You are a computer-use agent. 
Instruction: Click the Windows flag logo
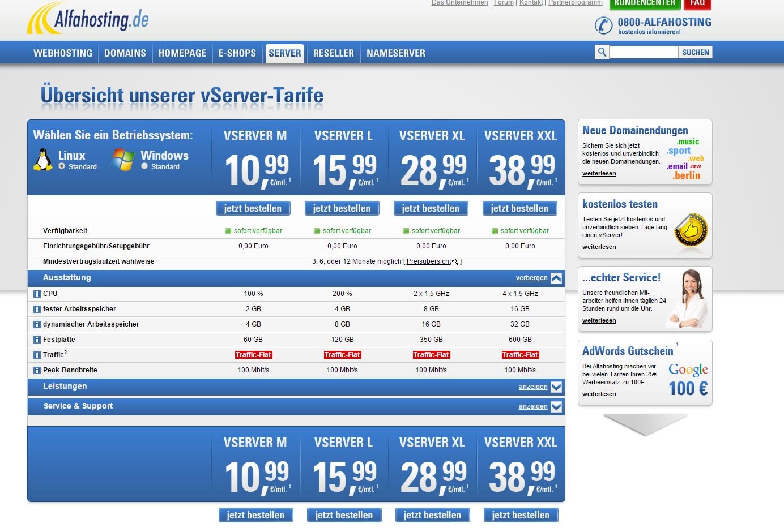[x=123, y=160]
